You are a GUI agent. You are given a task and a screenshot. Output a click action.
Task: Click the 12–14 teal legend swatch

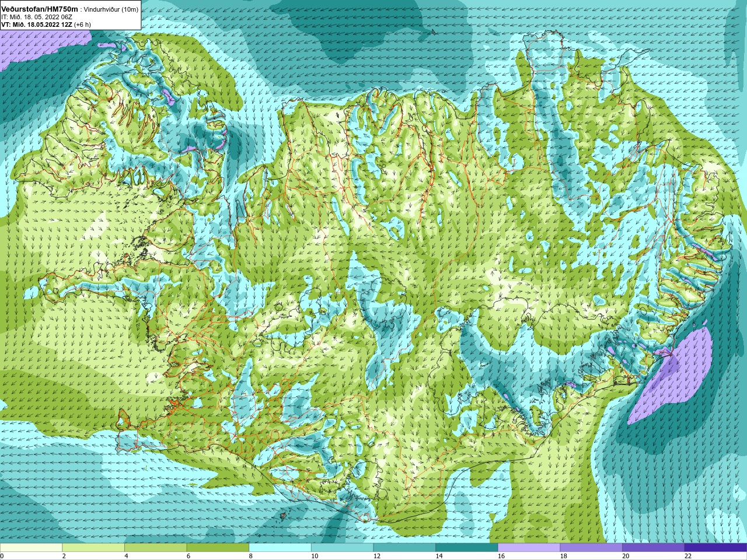pos(404,548)
